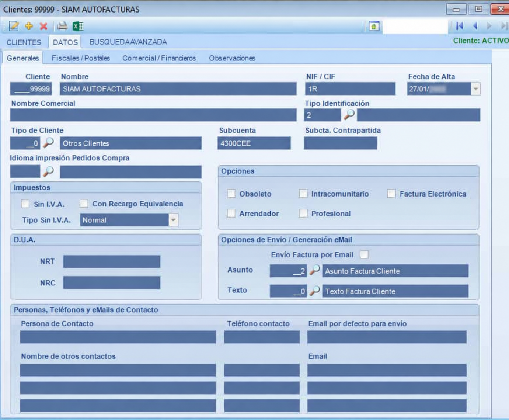This screenshot has height=420, width=509.
Task: Open the Idioma impresión lookup magnifier
Action: (48, 171)
